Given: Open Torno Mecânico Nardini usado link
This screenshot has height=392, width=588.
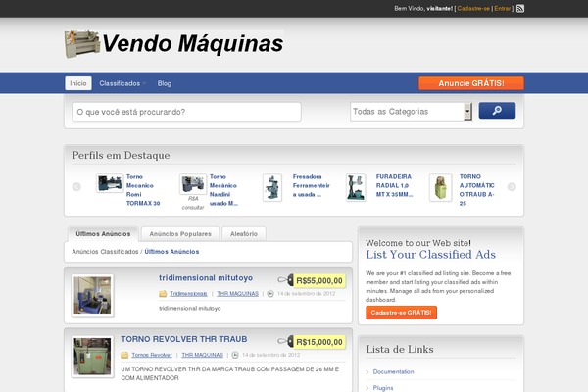Looking at the screenshot, I should point(223,190).
